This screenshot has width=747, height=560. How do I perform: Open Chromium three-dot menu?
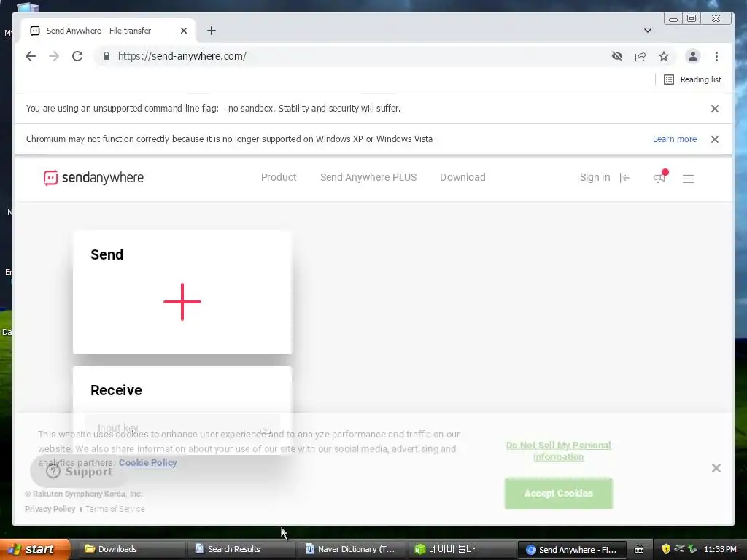(x=716, y=56)
